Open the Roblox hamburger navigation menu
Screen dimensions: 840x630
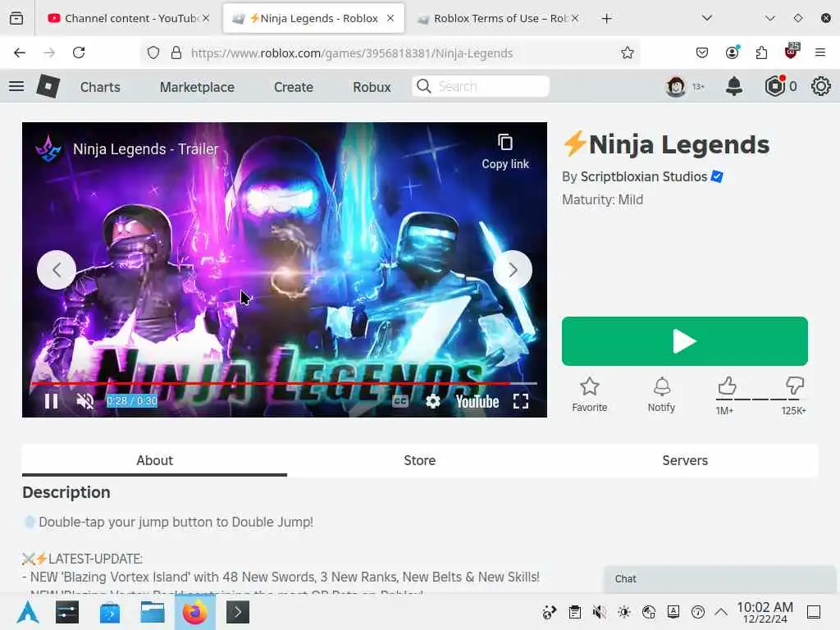click(16, 86)
